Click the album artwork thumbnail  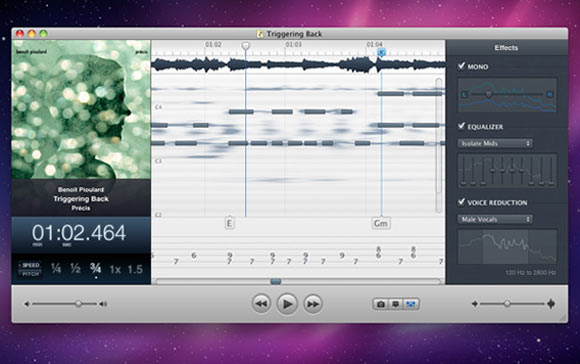click(x=81, y=109)
